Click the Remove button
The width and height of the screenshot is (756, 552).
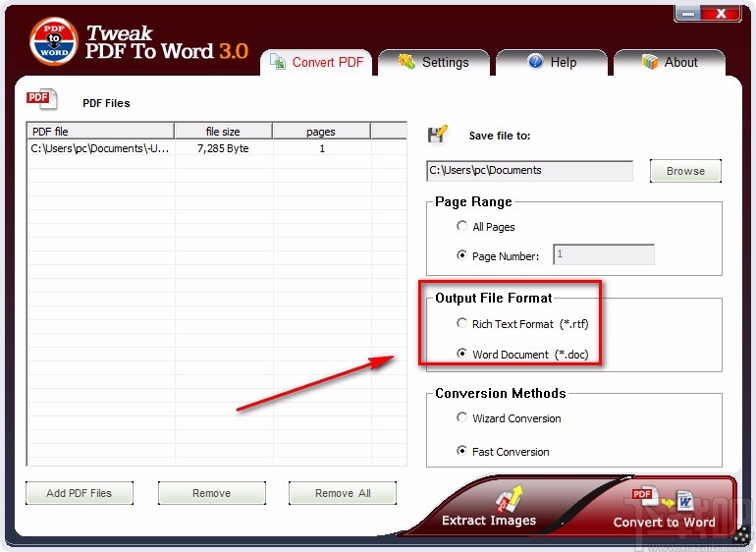(x=212, y=493)
